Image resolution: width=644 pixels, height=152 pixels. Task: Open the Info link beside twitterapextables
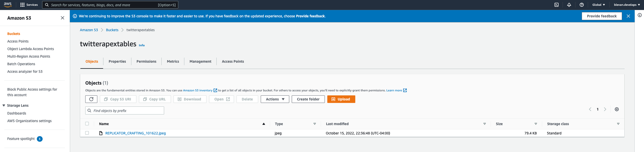pos(142,45)
